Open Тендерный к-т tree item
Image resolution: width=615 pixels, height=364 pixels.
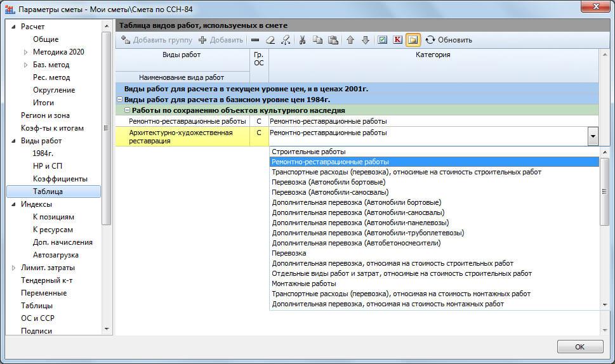(x=47, y=280)
